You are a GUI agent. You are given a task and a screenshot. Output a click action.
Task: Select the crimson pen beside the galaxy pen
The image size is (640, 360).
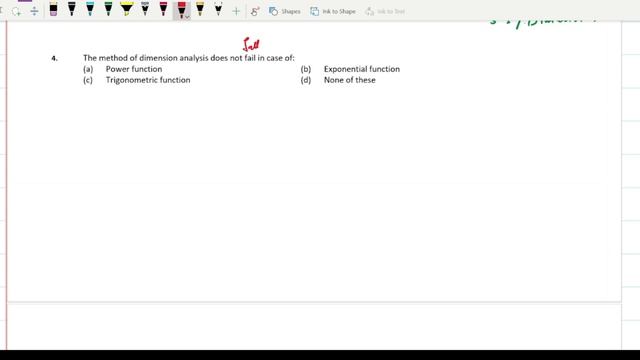(x=163, y=9)
